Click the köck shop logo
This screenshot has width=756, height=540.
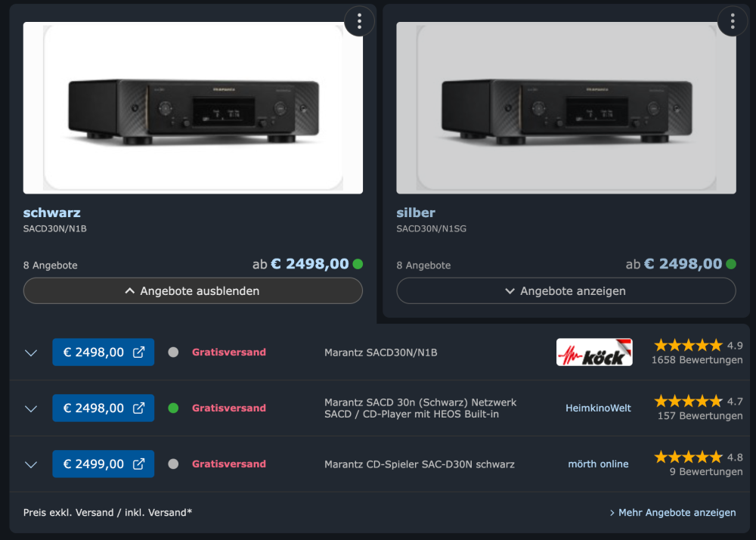pyautogui.click(x=594, y=352)
